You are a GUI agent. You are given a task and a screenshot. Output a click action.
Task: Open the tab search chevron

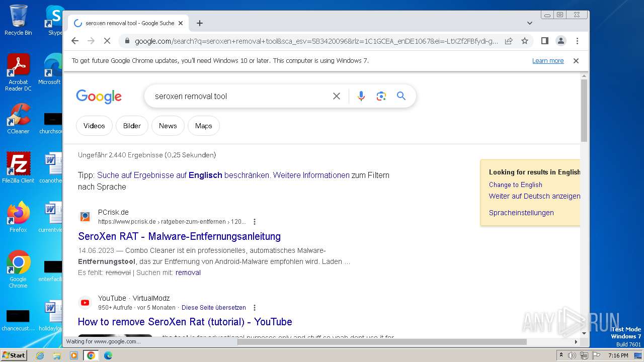pyautogui.click(x=530, y=23)
